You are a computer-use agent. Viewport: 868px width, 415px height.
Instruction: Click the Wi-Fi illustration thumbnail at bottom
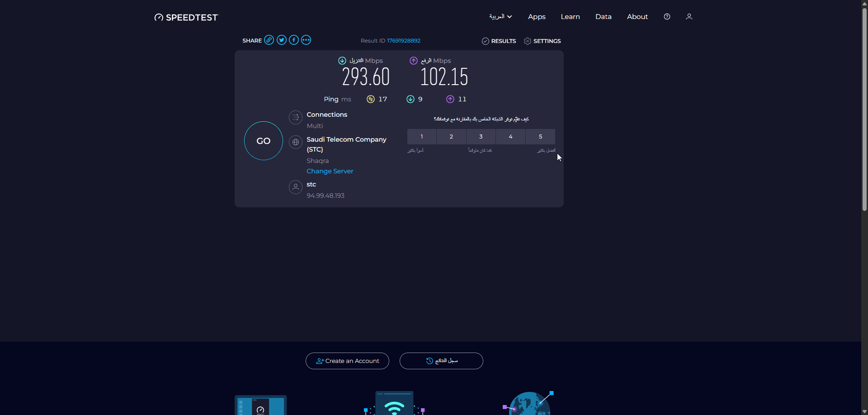(394, 403)
